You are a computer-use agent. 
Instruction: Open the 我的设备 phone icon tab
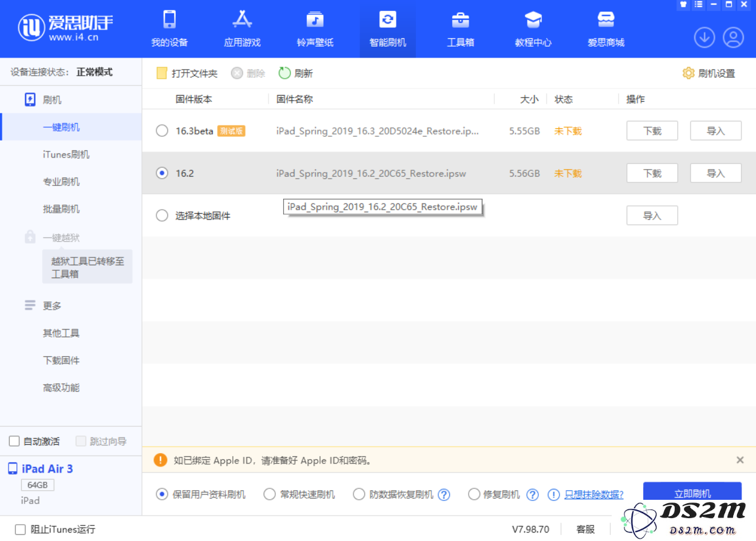169,29
